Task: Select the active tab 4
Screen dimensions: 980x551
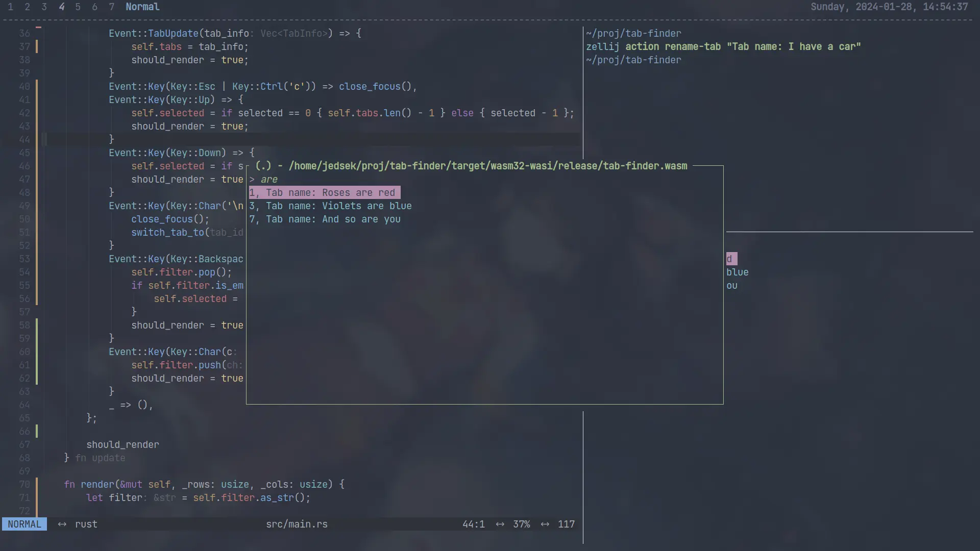Action: tap(61, 7)
